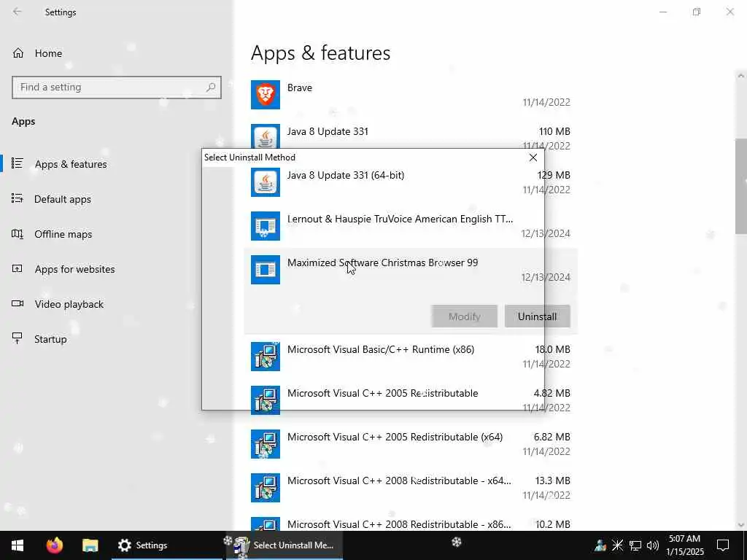Click the scrollbar up arrow
Viewport: 747px width, 560px height.
pyautogui.click(x=741, y=76)
